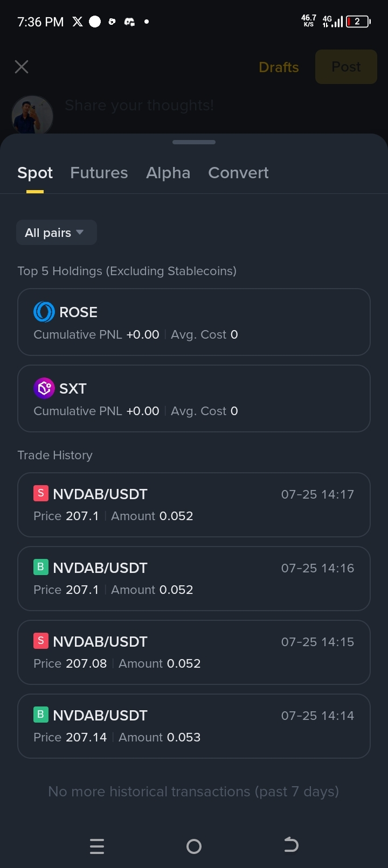
Task: Switch to the Alpha tab
Action: coord(168,173)
